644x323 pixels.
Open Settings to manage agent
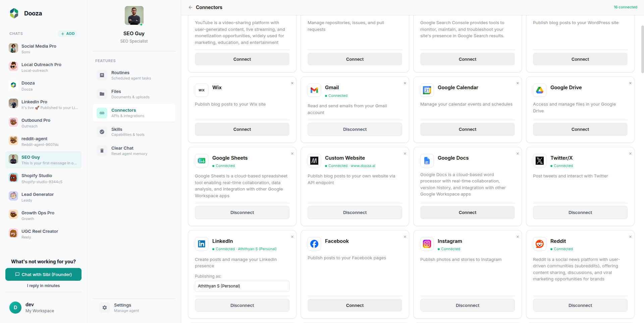[134, 308]
